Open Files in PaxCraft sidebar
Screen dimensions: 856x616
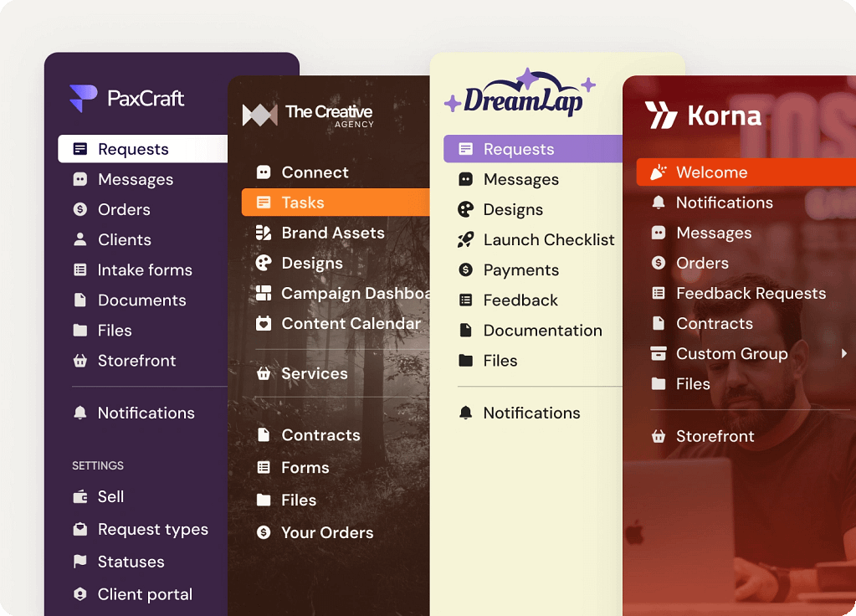(115, 331)
